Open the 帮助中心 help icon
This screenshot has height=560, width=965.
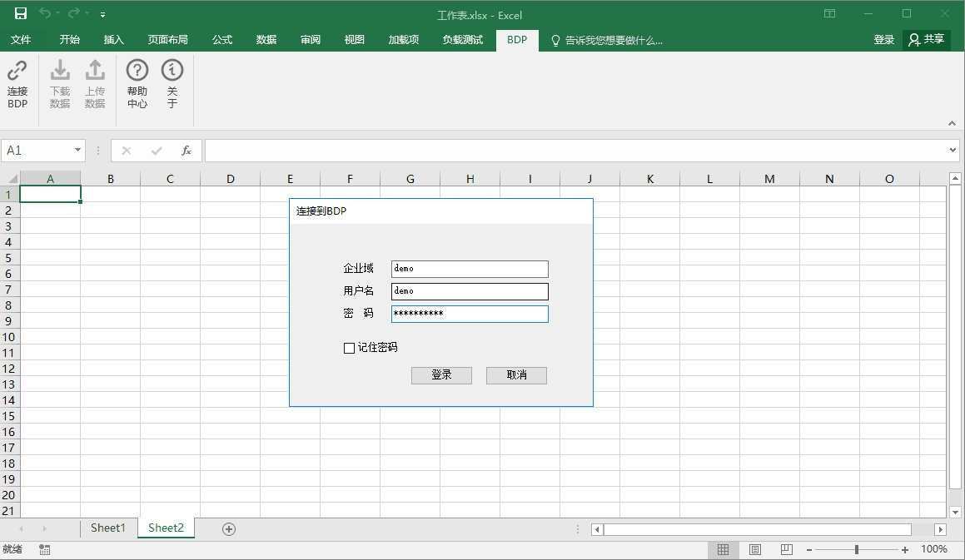[137, 70]
